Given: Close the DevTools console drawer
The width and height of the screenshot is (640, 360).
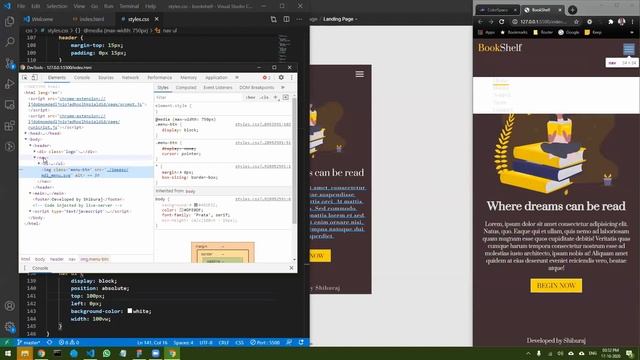Looking at the screenshot, I should (x=291, y=268).
